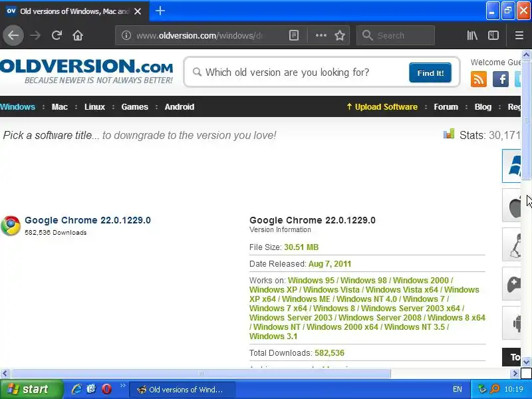
Task: Click the horizontal scroll left arrow
Action: pyautogui.click(x=5, y=374)
